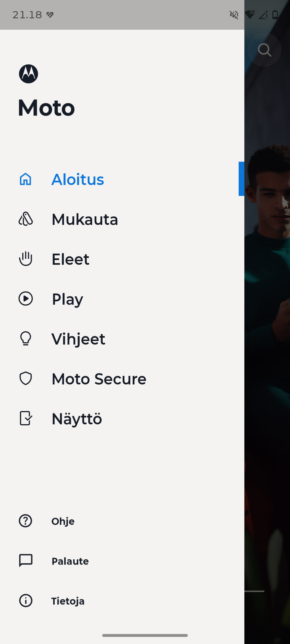Choose the Palaute feedback link
The image size is (290, 644).
point(70,561)
